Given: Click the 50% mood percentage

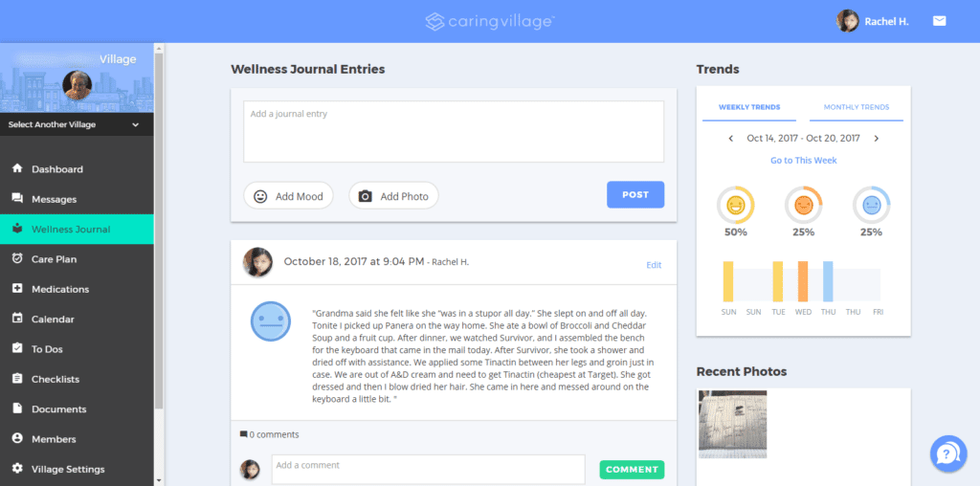Looking at the screenshot, I should pyautogui.click(x=735, y=232).
